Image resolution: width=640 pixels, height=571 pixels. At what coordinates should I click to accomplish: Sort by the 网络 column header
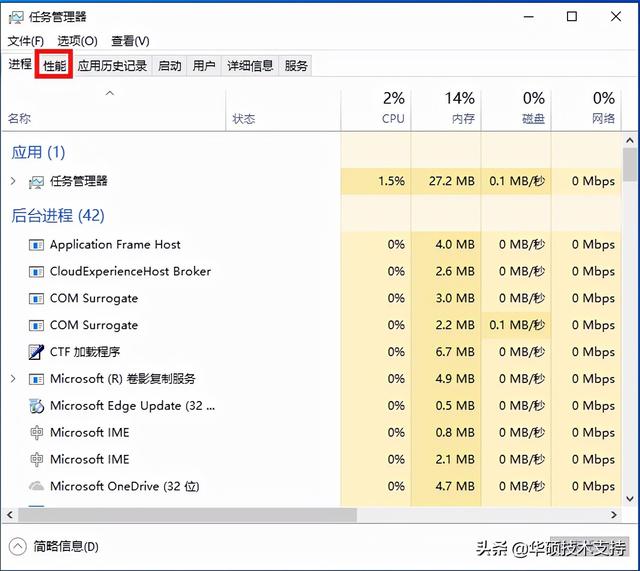[x=587, y=108]
